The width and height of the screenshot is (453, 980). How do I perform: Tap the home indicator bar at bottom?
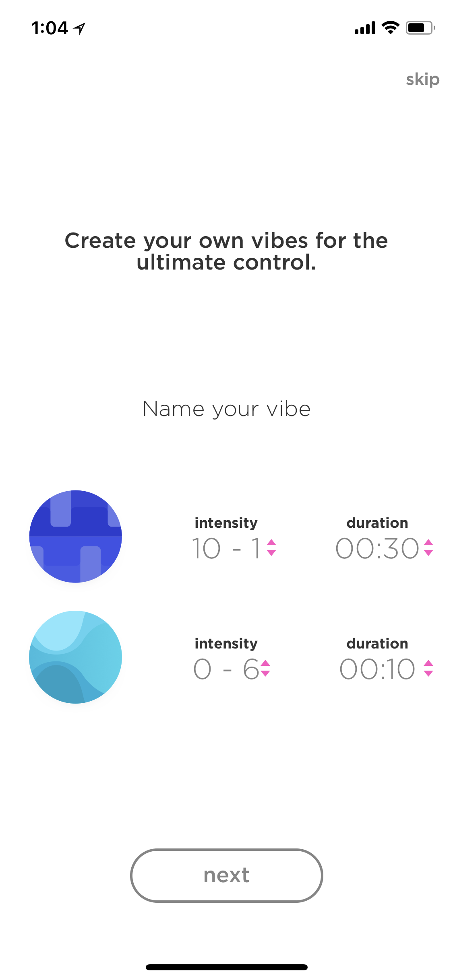tap(227, 967)
